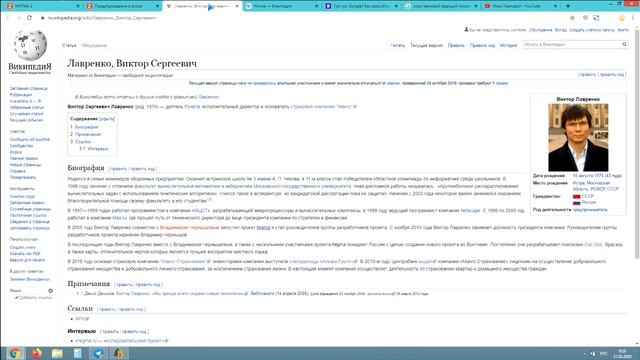
Task: Click the Wikipedia globe logo
Action: pos(30,44)
